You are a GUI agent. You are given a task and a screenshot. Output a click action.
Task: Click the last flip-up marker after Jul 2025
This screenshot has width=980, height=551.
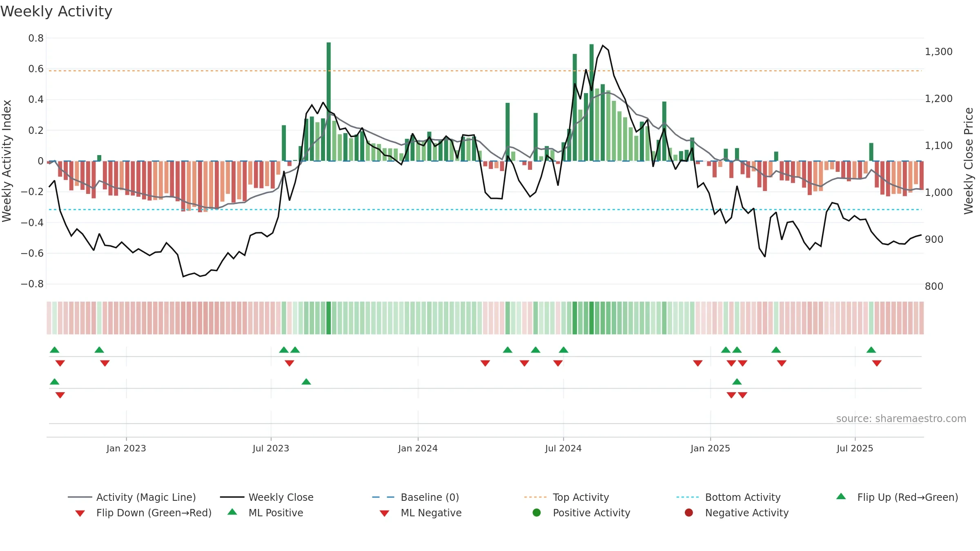pyautogui.click(x=871, y=350)
